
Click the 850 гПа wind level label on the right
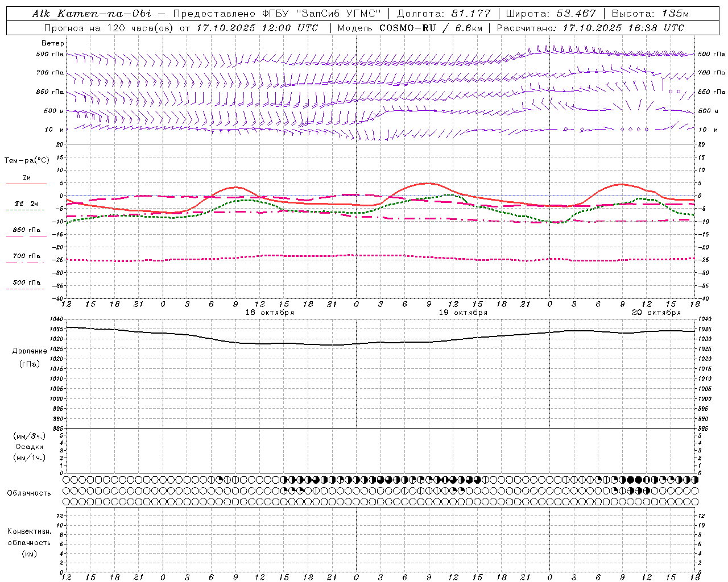point(712,92)
